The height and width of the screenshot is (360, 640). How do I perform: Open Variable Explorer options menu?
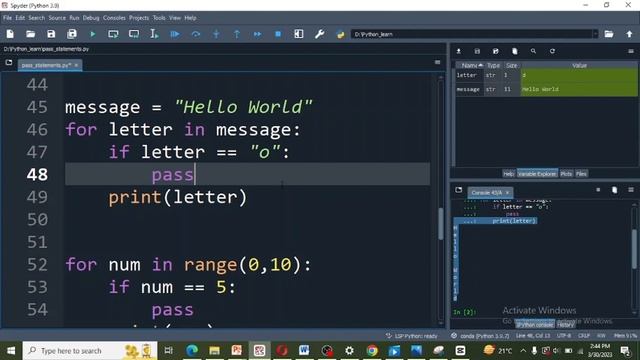click(631, 51)
